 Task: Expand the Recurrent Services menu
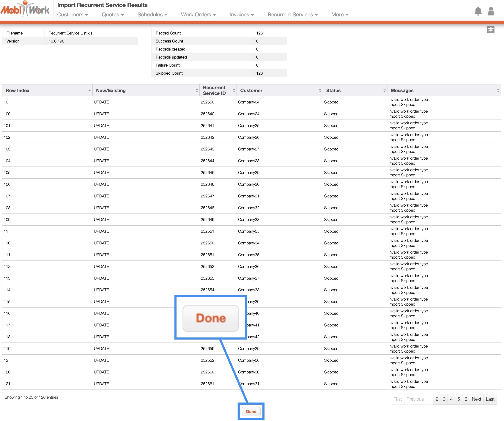292,15
